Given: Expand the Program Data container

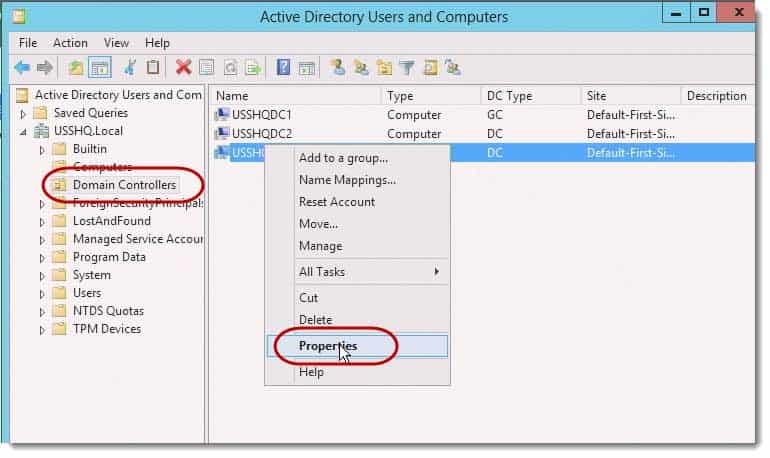Looking at the screenshot, I should 42,258.
